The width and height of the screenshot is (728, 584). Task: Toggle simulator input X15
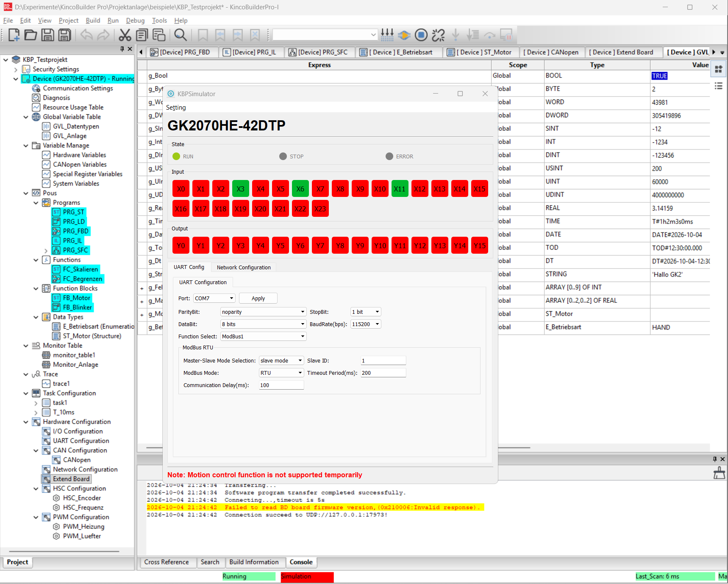pyautogui.click(x=480, y=189)
